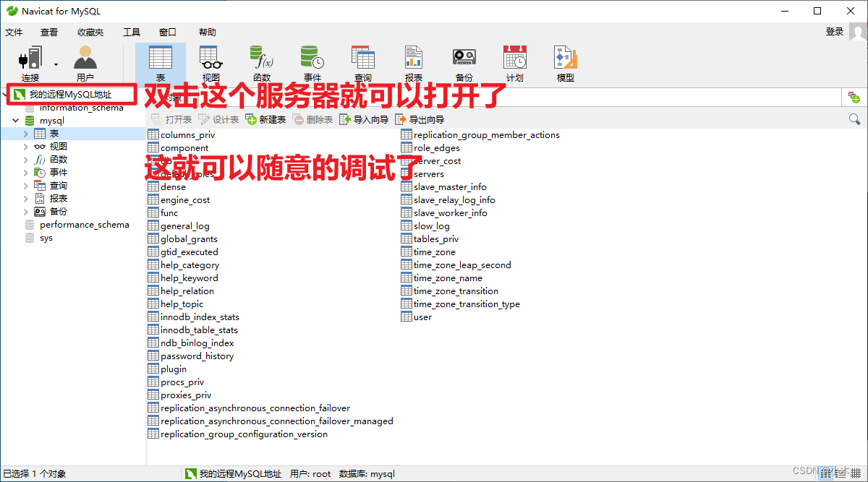
Task: Click the new object tab icon at right
Action: [x=854, y=97]
